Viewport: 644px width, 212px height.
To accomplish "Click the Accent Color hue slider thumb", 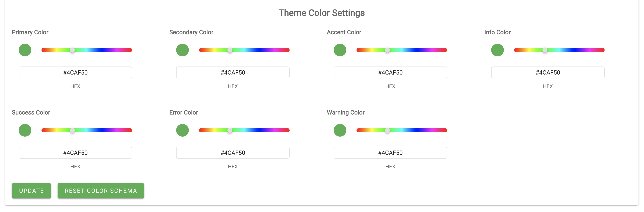I will pyautogui.click(x=387, y=50).
